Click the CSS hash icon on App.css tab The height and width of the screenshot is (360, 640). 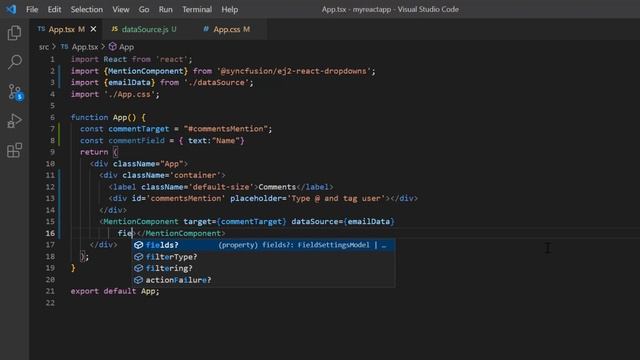click(206, 29)
